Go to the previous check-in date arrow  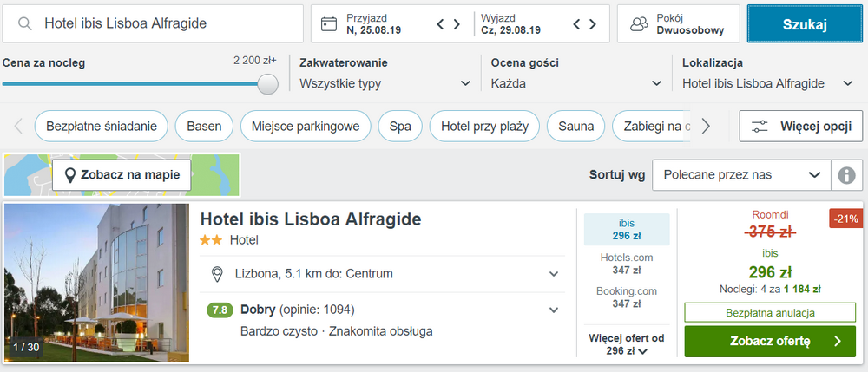click(x=441, y=24)
